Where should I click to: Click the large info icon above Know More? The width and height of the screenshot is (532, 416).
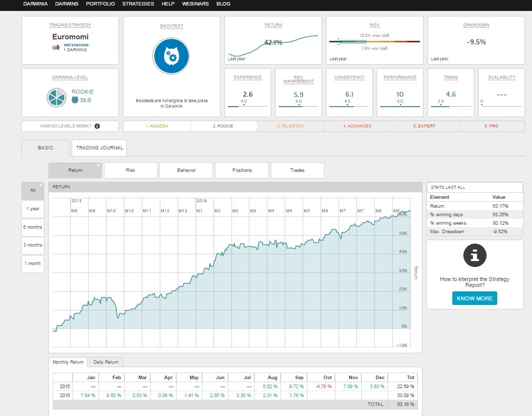point(474,256)
